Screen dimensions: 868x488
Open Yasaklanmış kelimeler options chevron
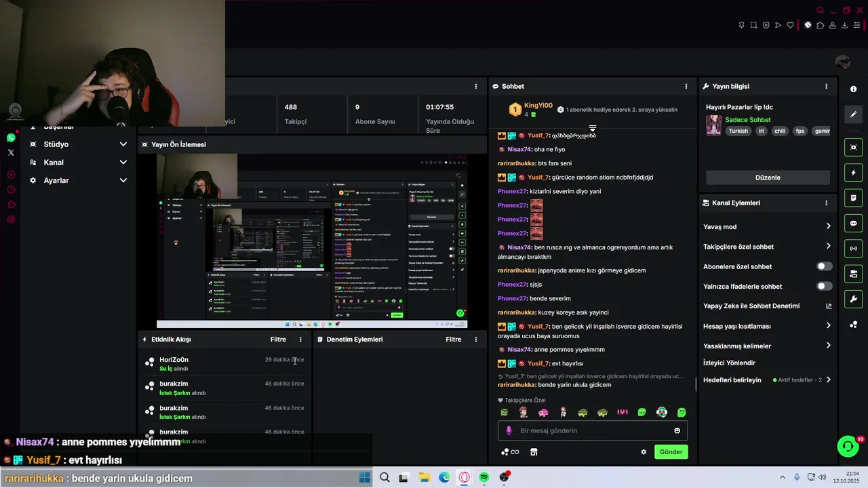click(828, 346)
